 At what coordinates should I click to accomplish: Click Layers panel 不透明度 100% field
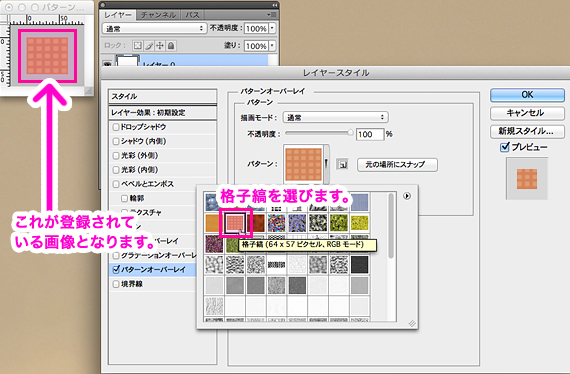click(256, 28)
